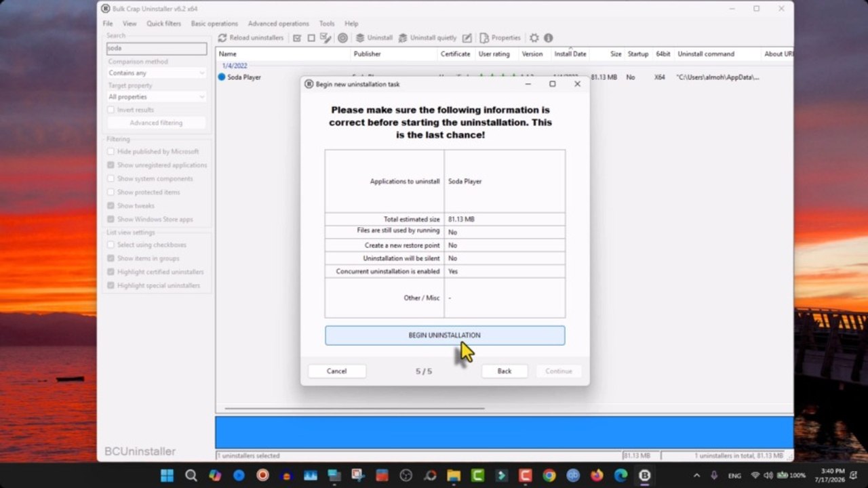Uncheck Show items in groups
868x488 pixels.
(111, 258)
